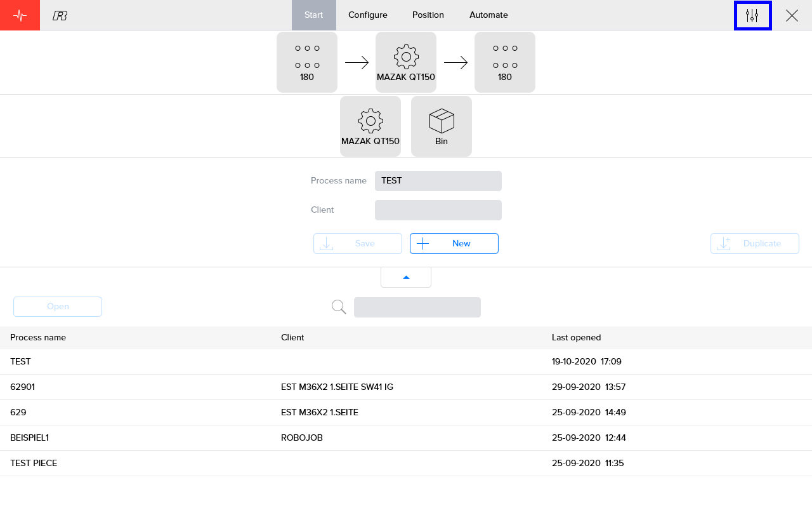Click the magnifier search icon
Image resolution: width=812 pixels, height=508 pixels.
(x=339, y=307)
